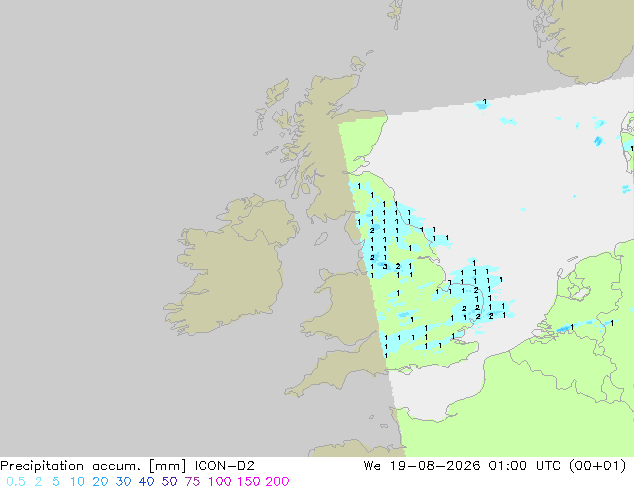Click the 200 legend value
This screenshot has height=490, width=634.
(277, 482)
